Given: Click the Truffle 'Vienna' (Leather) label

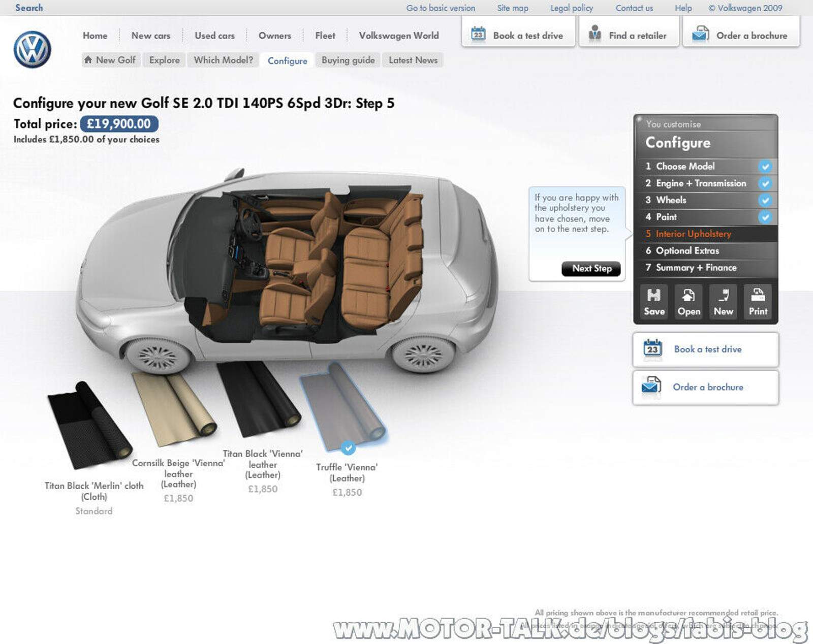Looking at the screenshot, I should pyautogui.click(x=347, y=472).
